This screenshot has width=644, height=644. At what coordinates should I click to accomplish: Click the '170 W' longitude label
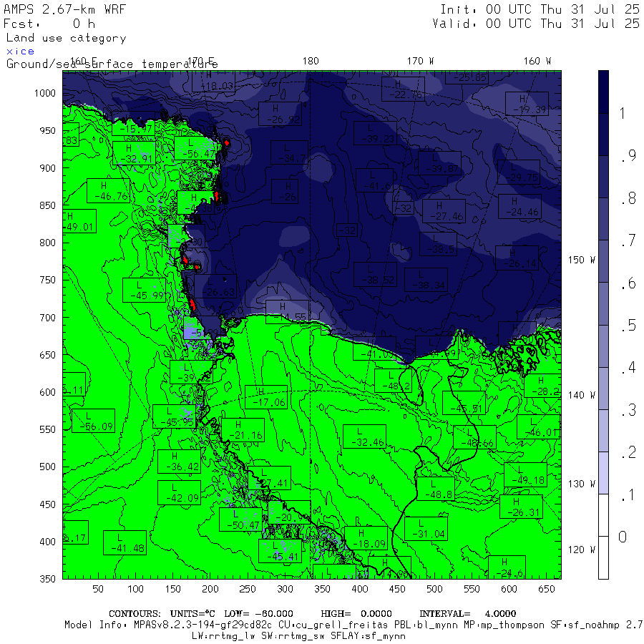tap(420, 61)
